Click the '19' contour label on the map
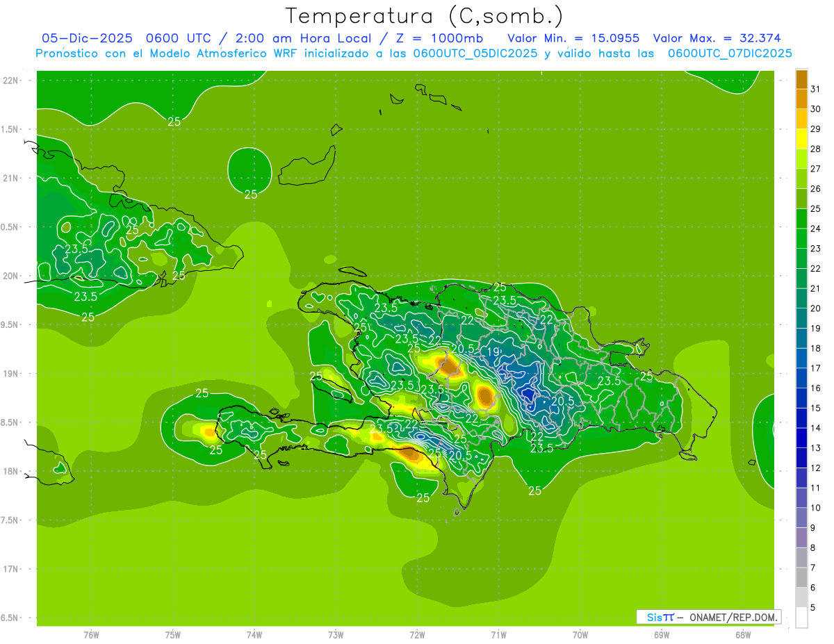The height and width of the screenshot is (644, 834). [x=493, y=352]
